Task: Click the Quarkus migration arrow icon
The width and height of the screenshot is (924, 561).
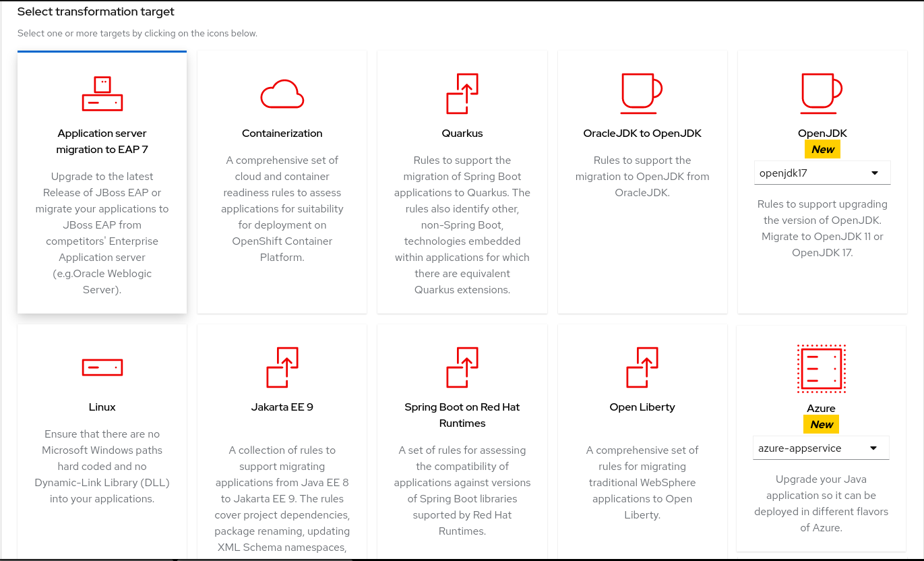Action: pyautogui.click(x=462, y=94)
